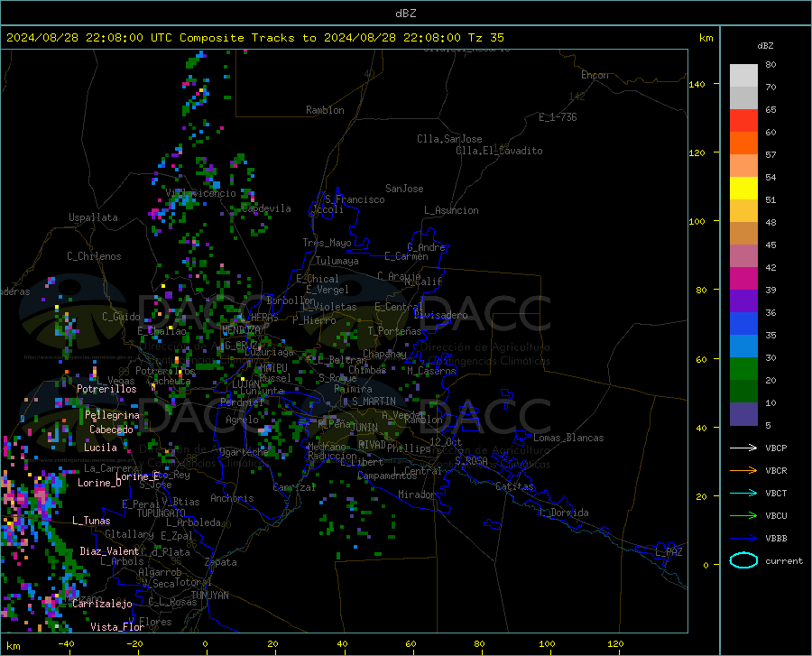812x656 pixels.
Task: Click the Clla.SanJose map label
Action: coord(449,139)
